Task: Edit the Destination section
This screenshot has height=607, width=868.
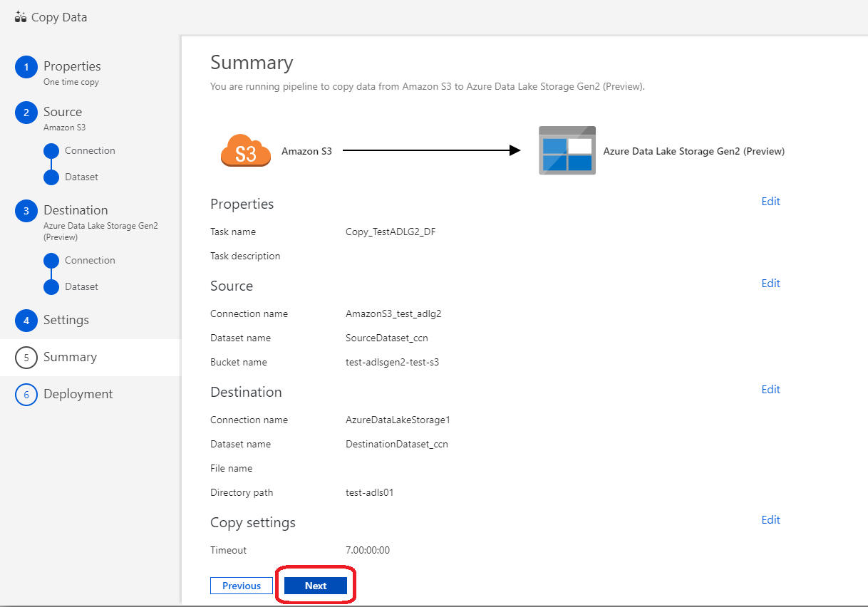Action: coord(770,389)
